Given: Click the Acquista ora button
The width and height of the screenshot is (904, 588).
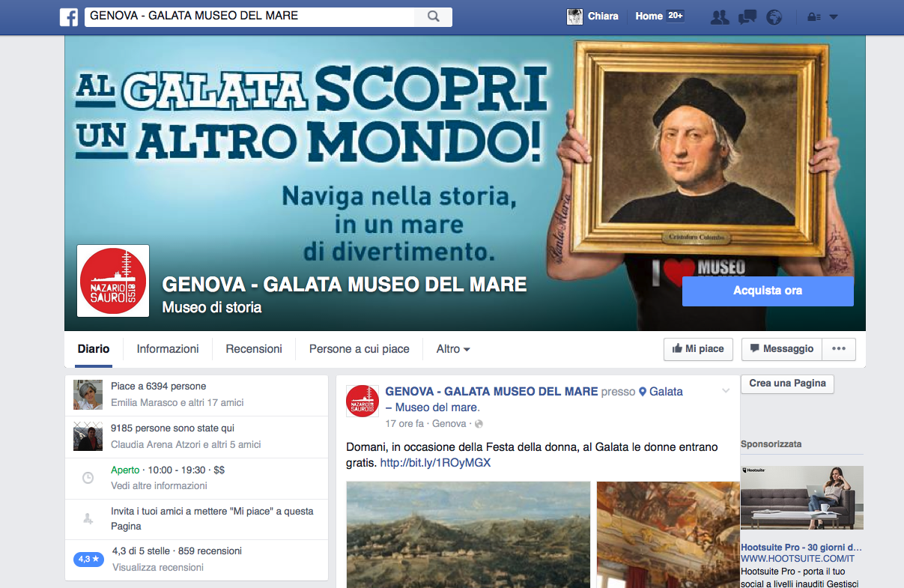Looking at the screenshot, I should (768, 291).
